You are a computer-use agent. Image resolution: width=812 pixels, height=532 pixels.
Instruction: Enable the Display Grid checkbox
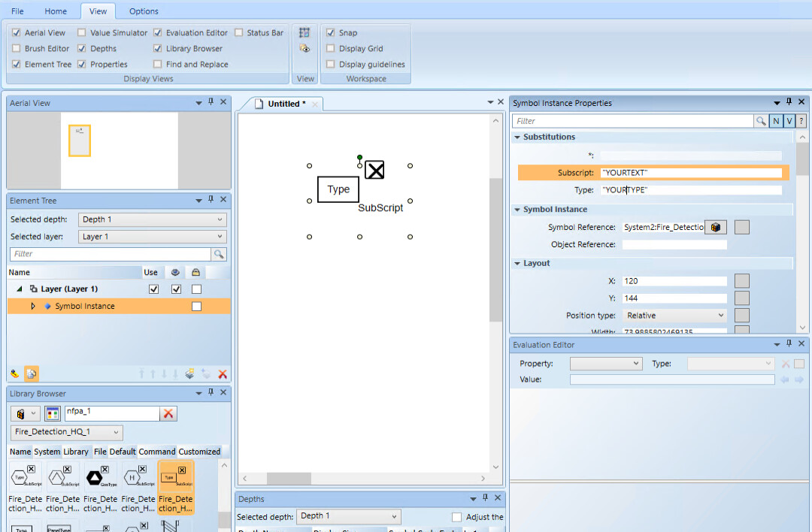tap(331, 49)
